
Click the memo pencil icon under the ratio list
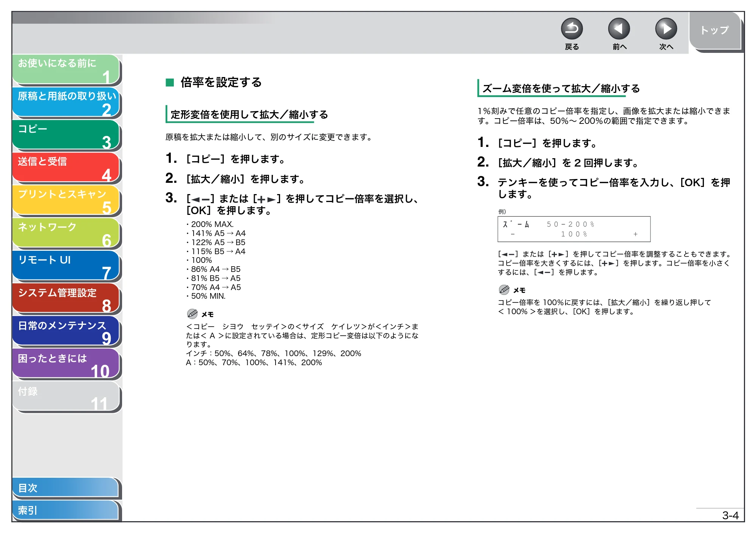point(192,314)
